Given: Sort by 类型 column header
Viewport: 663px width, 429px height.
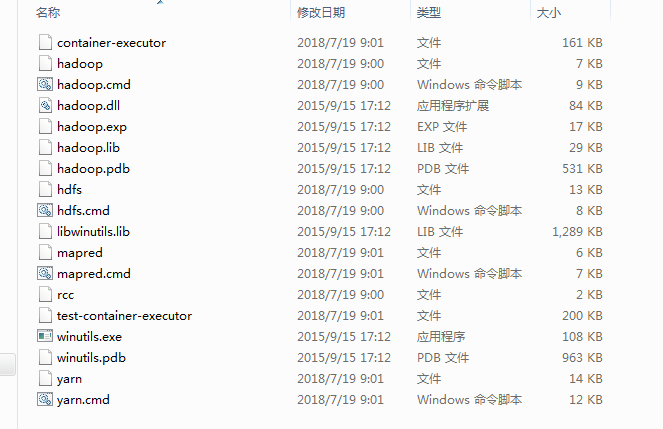Looking at the screenshot, I should click(x=429, y=13).
